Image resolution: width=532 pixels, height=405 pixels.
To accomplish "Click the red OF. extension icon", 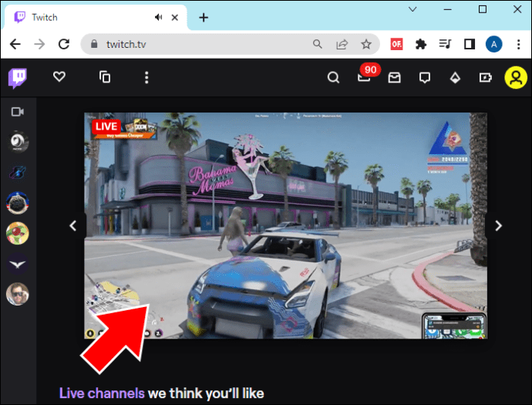I will pos(396,44).
